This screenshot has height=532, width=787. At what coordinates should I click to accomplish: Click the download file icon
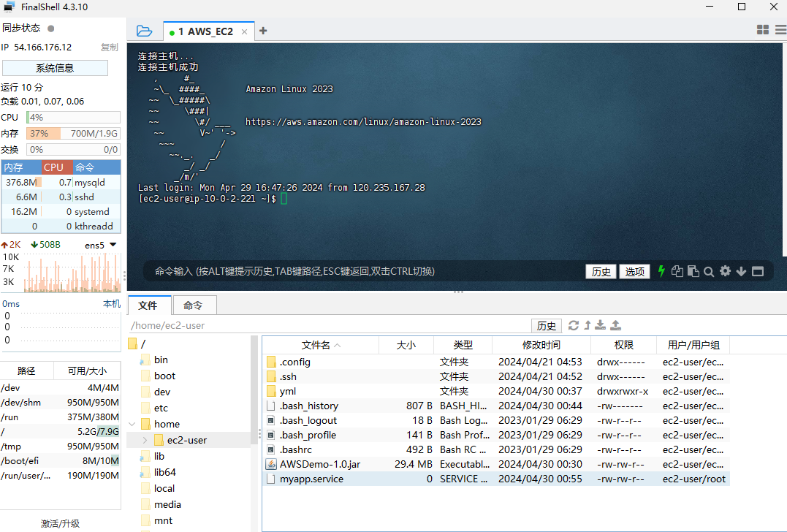point(600,325)
